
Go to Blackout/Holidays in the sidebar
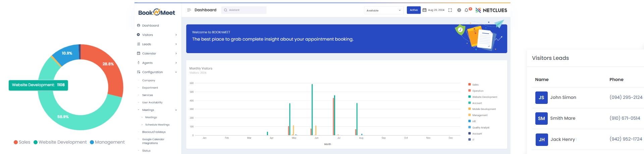click(x=154, y=132)
